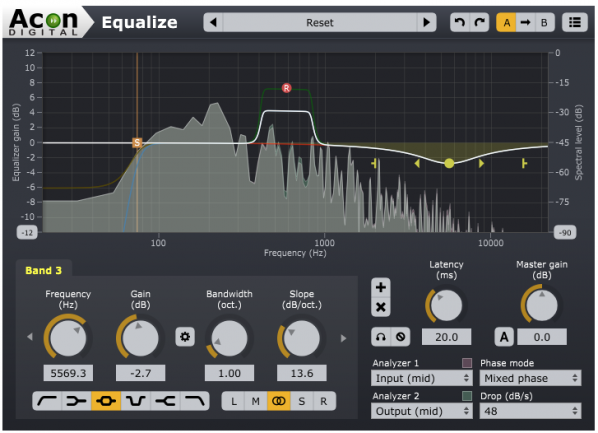The image size is (598, 433).
Task: Click the Frequency knob
Action: tap(68, 338)
